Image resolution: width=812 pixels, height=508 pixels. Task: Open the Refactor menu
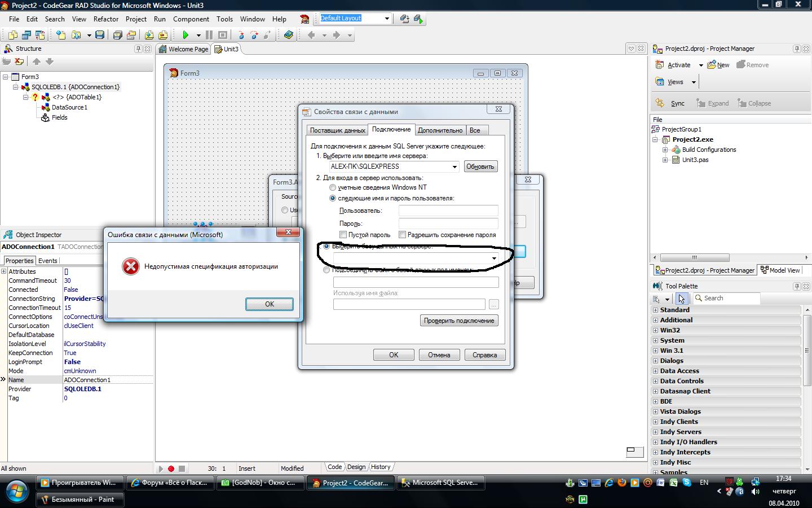(x=106, y=19)
